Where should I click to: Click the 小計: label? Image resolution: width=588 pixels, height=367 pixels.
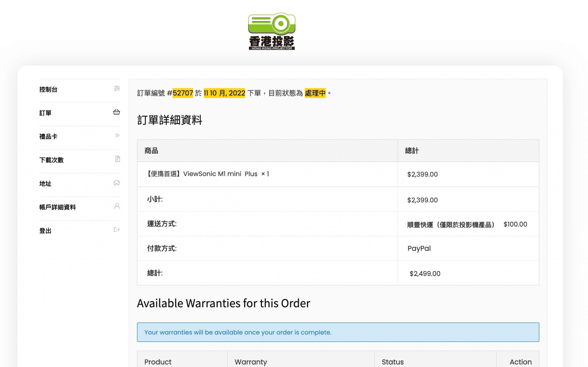155,199
